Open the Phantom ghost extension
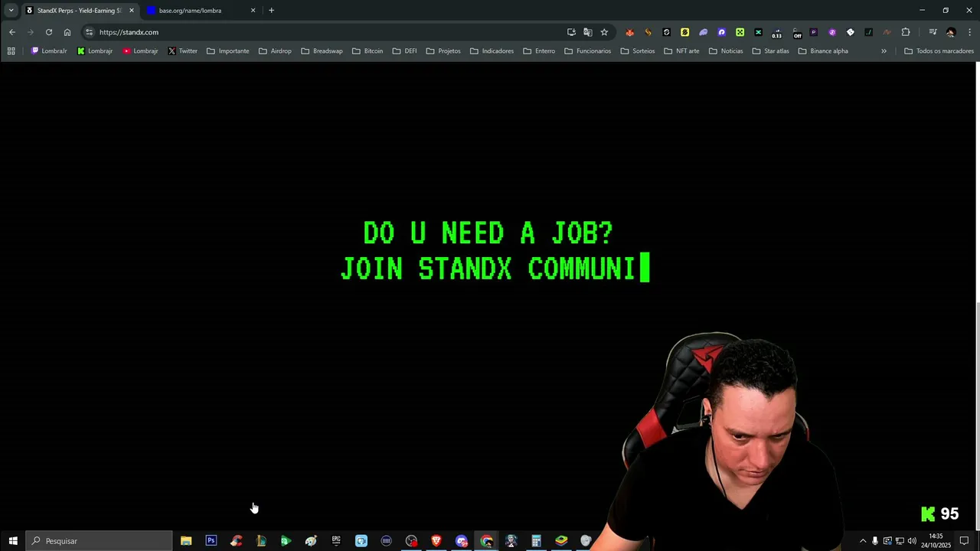 (x=703, y=32)
